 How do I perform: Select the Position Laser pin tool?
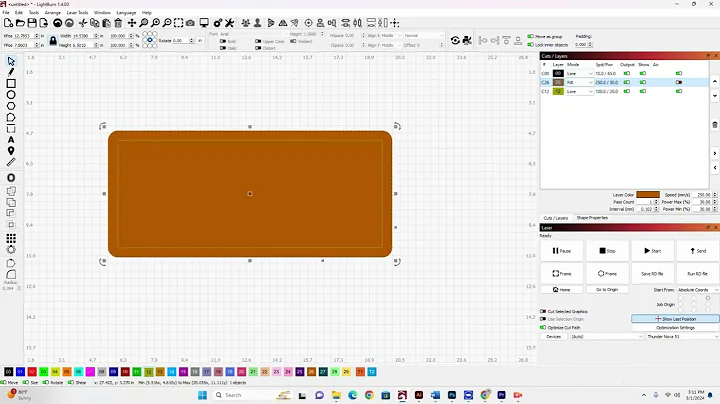click(x=11, y=151)
